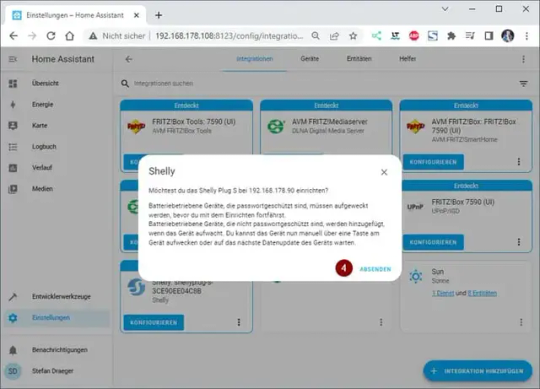Click KONFIGURIEREN on AVM FRITZ!SmartHome card

click(x=433, y=162)
